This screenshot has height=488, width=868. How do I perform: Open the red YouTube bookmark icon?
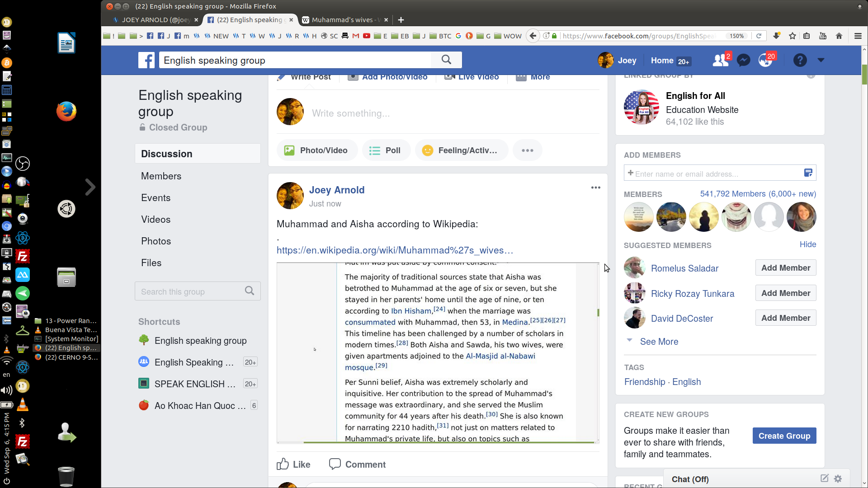[367, 36]
